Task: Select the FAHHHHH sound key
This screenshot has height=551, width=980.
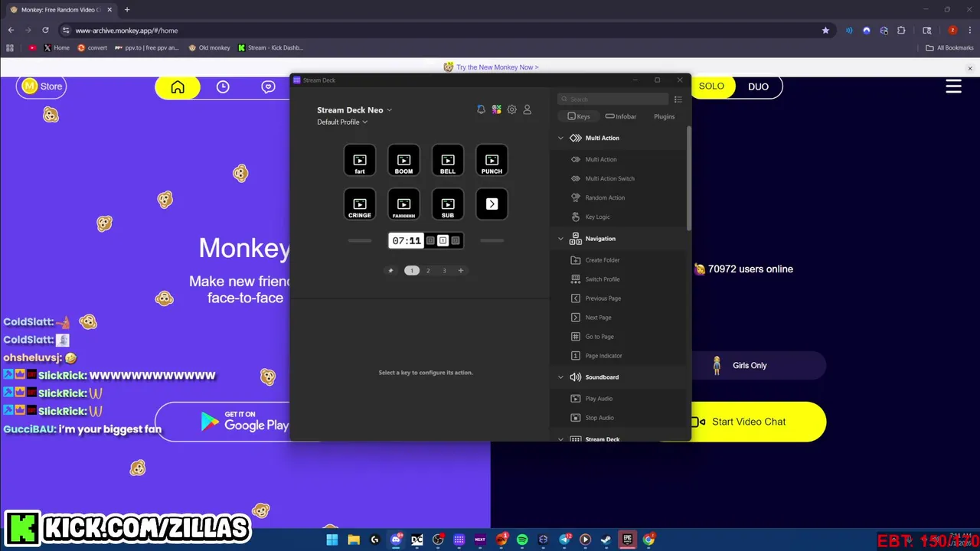Action: (x=403, y=204)
